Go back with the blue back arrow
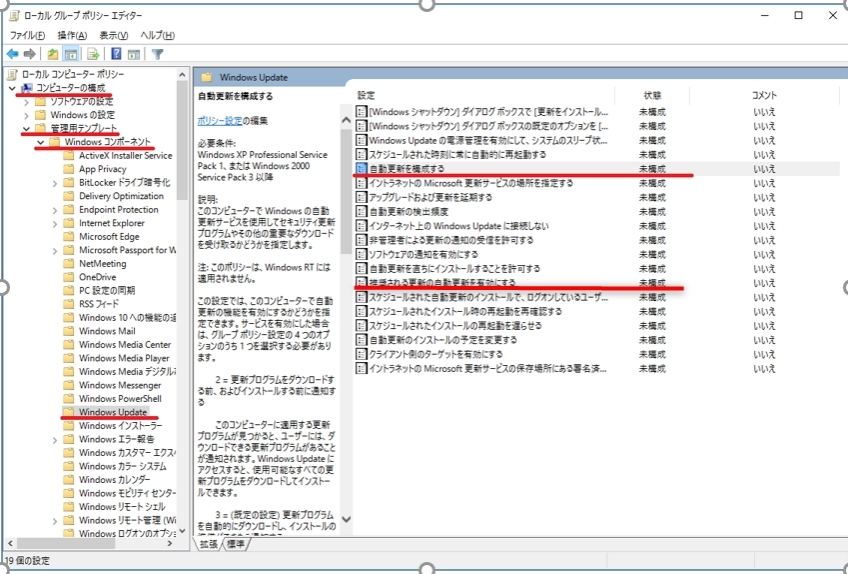 click(12, 54)
